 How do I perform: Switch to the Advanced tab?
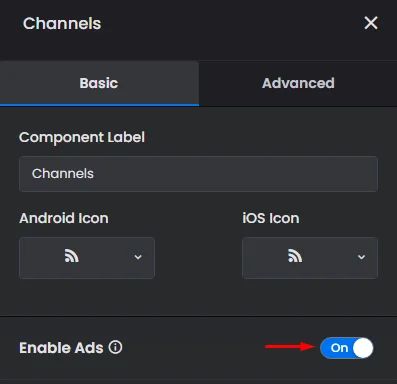pos(298,83)
